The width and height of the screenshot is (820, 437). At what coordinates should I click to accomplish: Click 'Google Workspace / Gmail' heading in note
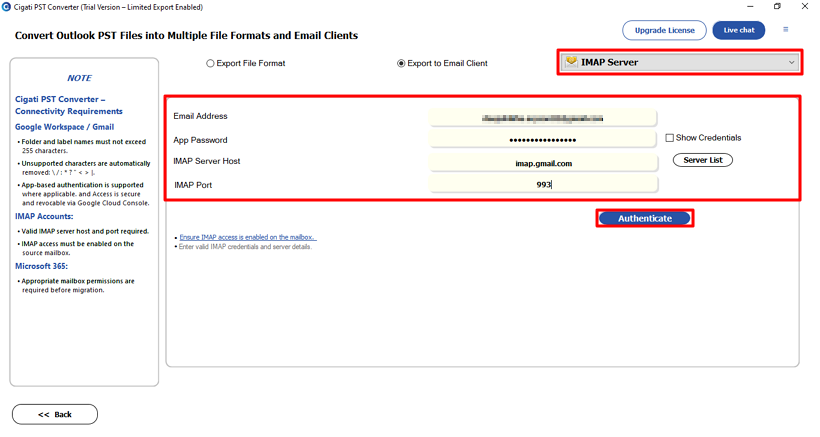point(64,127)
